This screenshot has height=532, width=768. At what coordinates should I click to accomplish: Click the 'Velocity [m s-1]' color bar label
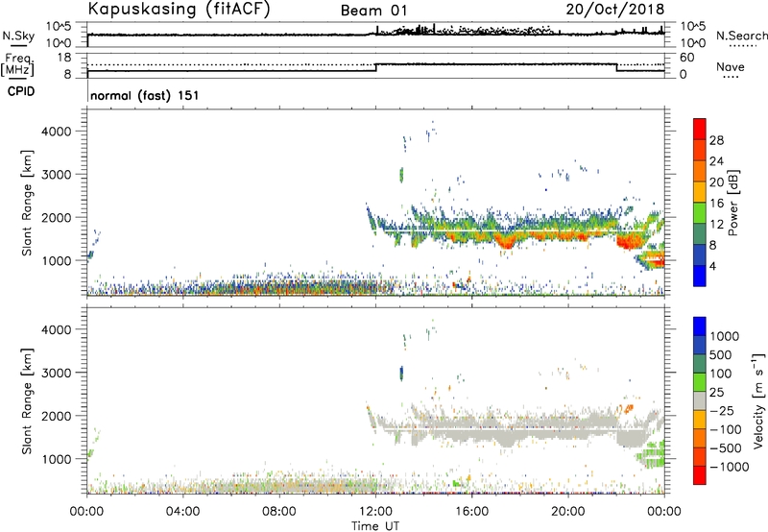click(758, 400)
